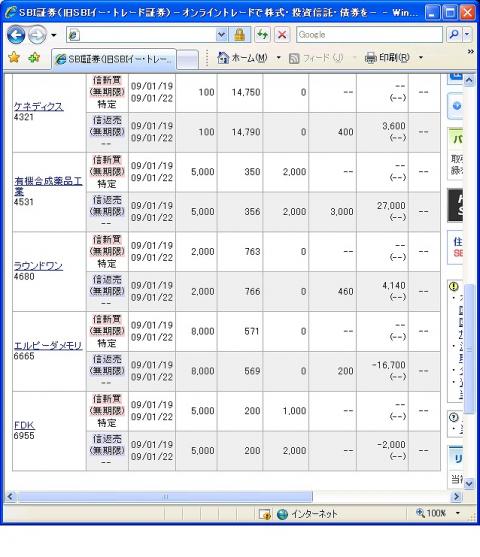480x557 pixels.
Task: Click the -2,000 loss value
Action: tap(391, 445)
